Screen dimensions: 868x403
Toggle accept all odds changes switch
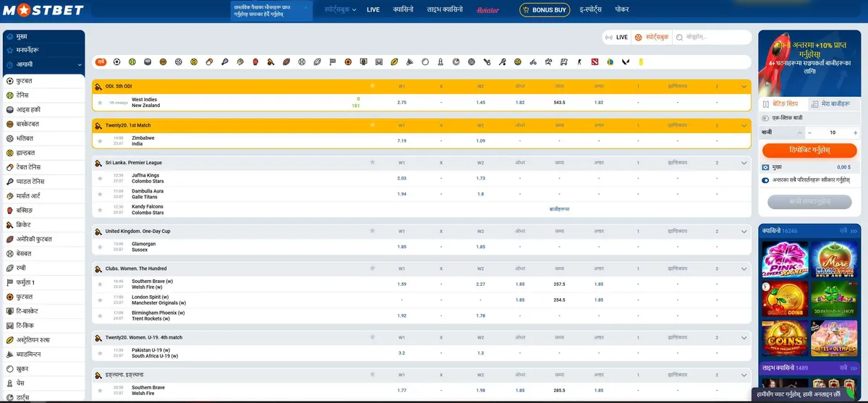[x=766, y=180]
